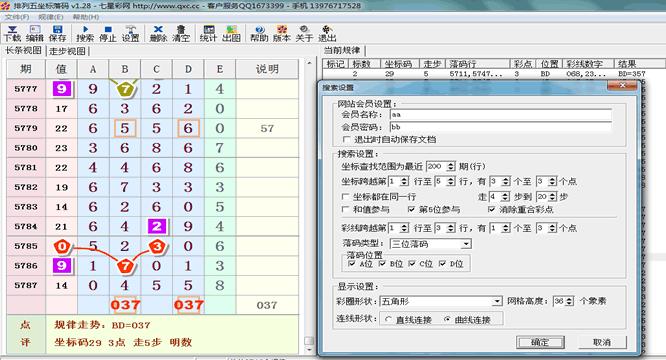The width and height of the screenshot is (666, 360).
Task: Click the purple square 2 in row 5784
Action: [157, 226]
